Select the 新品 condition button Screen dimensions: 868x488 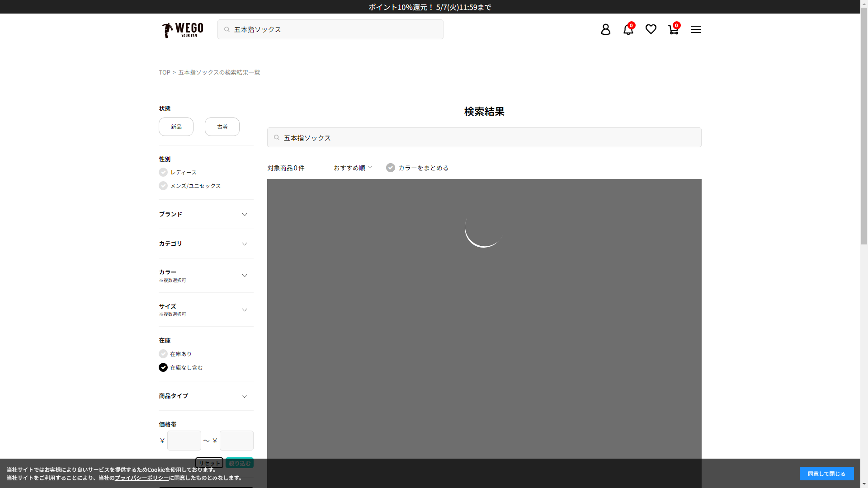click(x=176, y=127)
